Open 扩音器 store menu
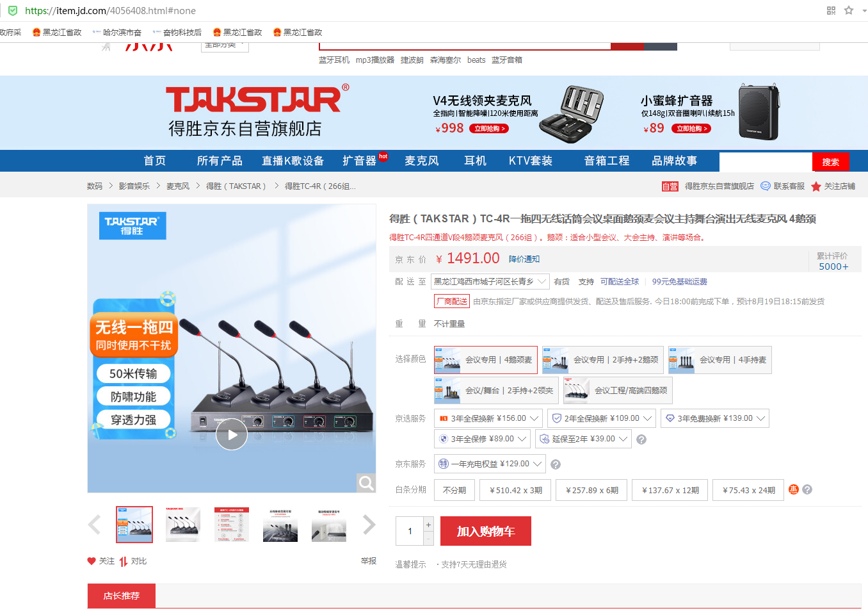The height and width of the screenshot is (613, 868). [360, 161]
